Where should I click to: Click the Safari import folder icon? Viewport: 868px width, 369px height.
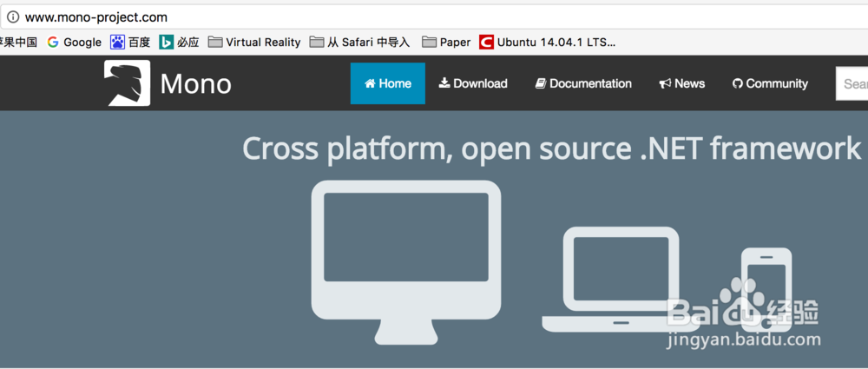317,42
